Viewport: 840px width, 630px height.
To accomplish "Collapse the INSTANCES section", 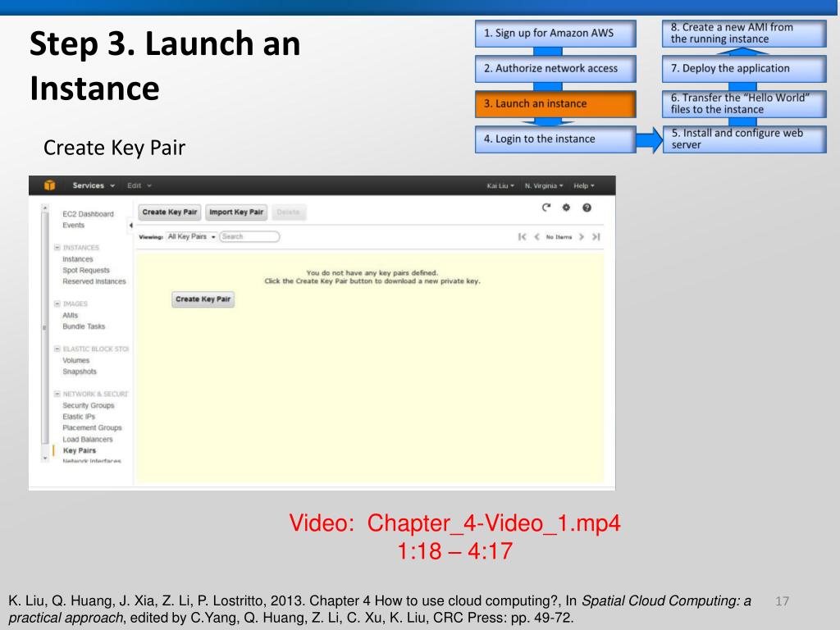I will coord(57,248).
